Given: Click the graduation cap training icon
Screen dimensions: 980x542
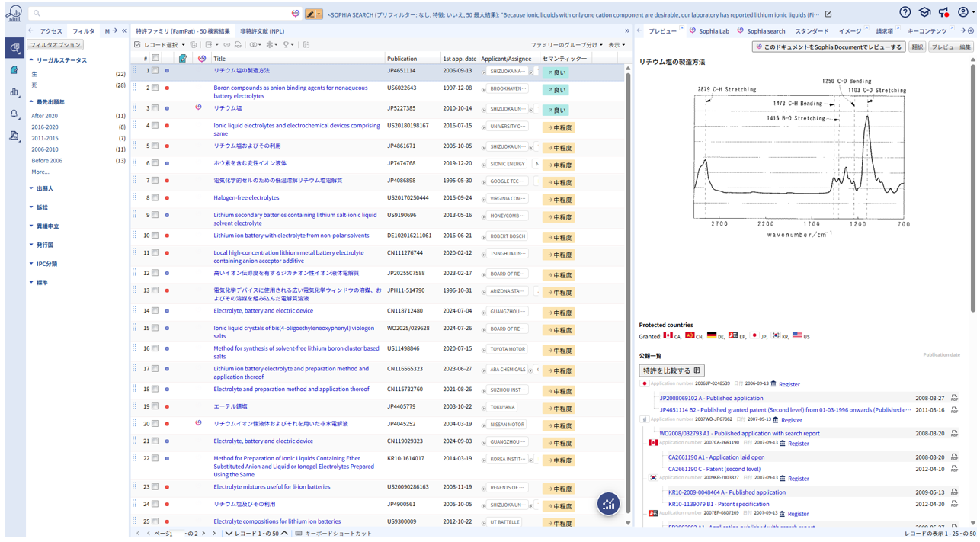Looking at the screenshot, I should click(x=924, y=12).
